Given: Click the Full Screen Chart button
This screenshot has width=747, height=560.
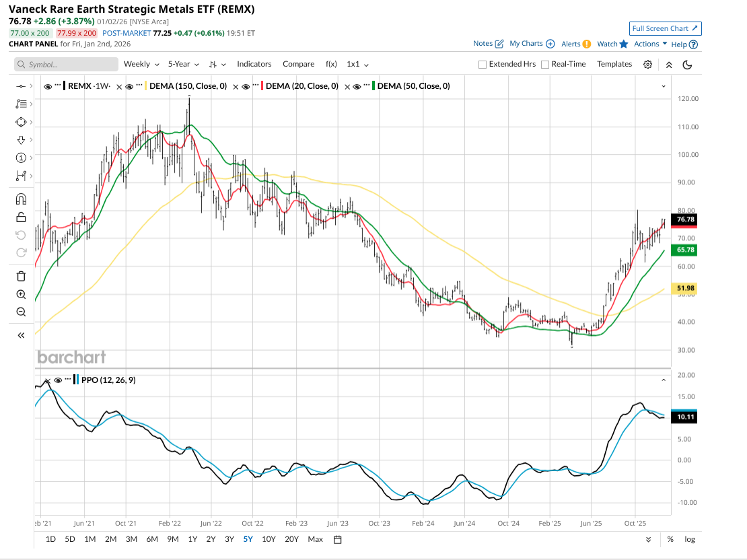Looking at the screenshot, I should (x=665, y=28).
